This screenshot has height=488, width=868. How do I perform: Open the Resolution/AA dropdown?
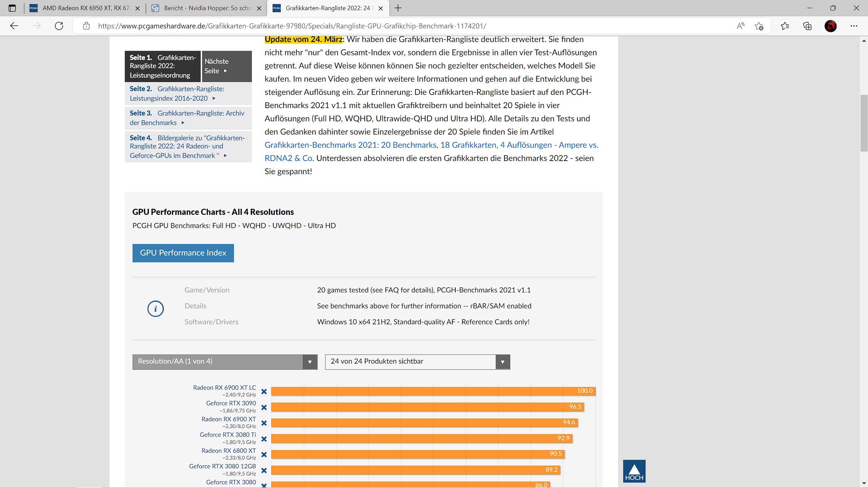(225, 362)
